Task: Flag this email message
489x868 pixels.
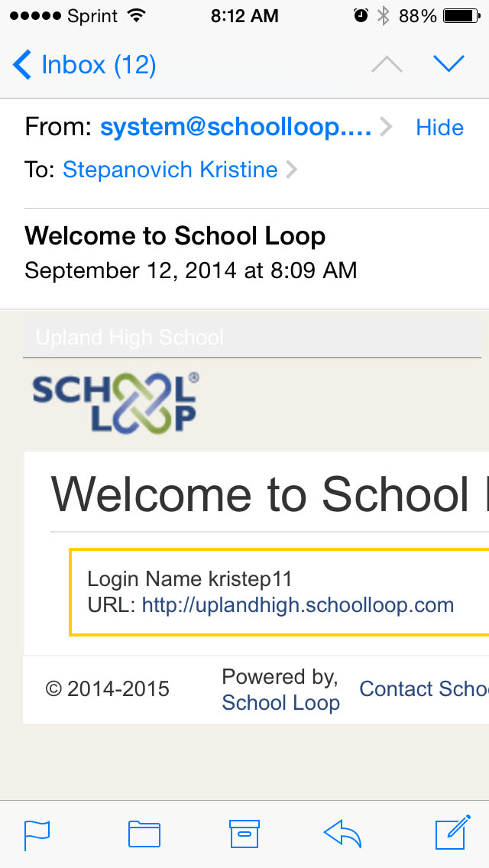Action: pos(37,834)
